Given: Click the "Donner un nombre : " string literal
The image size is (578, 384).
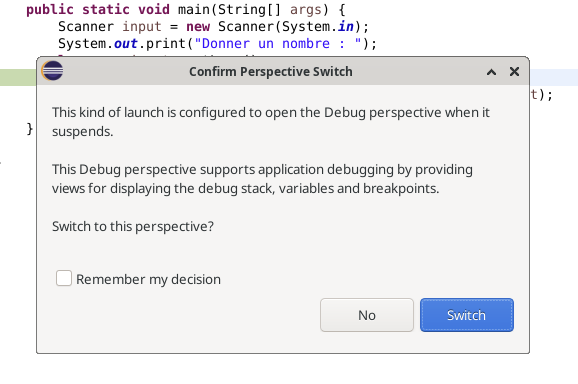Looking at the screenshot, I should click(278, 43).
